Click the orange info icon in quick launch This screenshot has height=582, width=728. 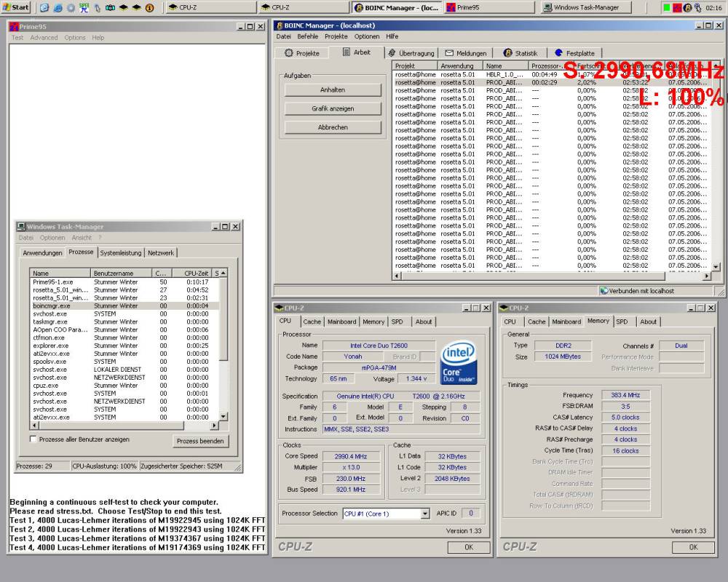coord(150,8)
